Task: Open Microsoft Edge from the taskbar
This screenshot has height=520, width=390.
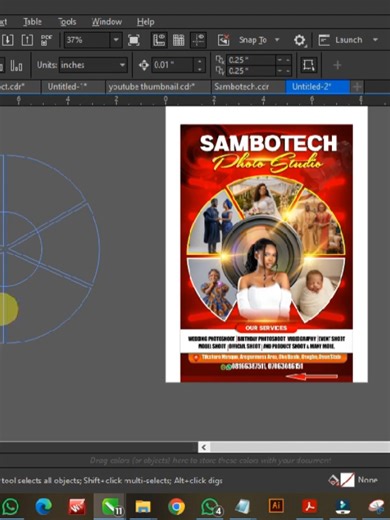Action: pos(43,507)
